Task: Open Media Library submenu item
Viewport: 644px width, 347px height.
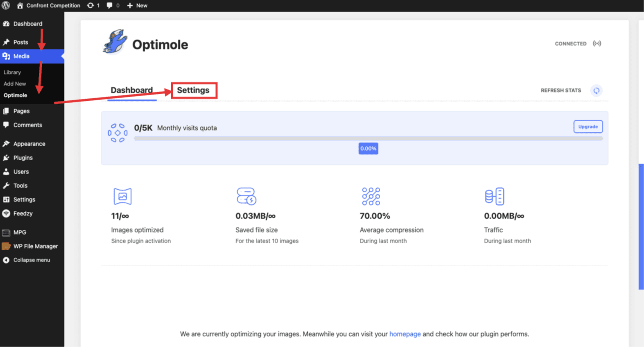Action: (12, 72)
